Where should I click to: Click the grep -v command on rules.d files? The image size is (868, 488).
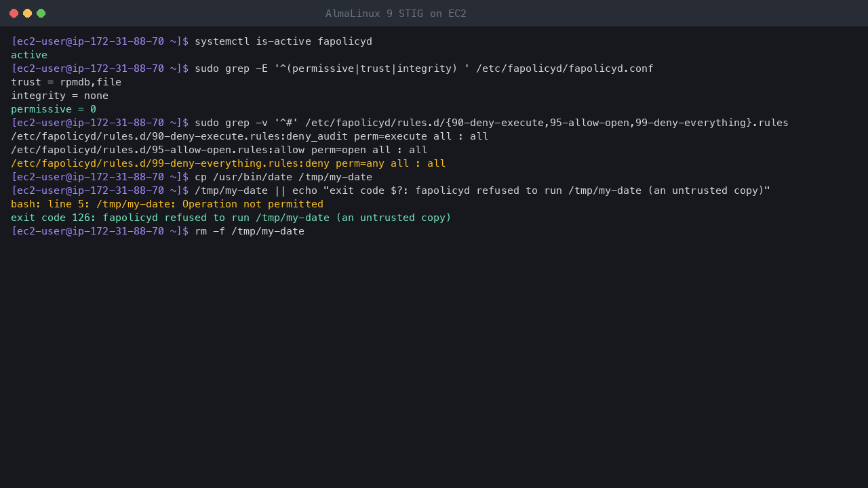click(x=492, y=123)
